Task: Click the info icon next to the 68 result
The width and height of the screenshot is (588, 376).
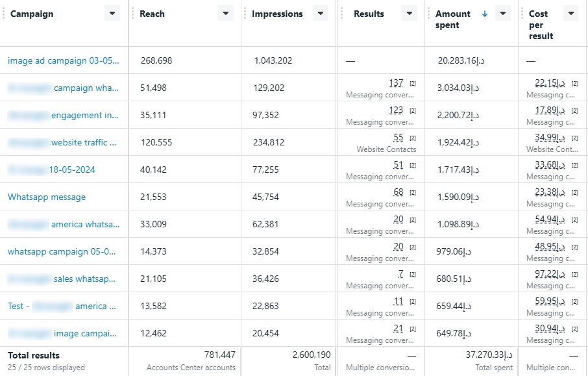Action: (x=412, y=192)
